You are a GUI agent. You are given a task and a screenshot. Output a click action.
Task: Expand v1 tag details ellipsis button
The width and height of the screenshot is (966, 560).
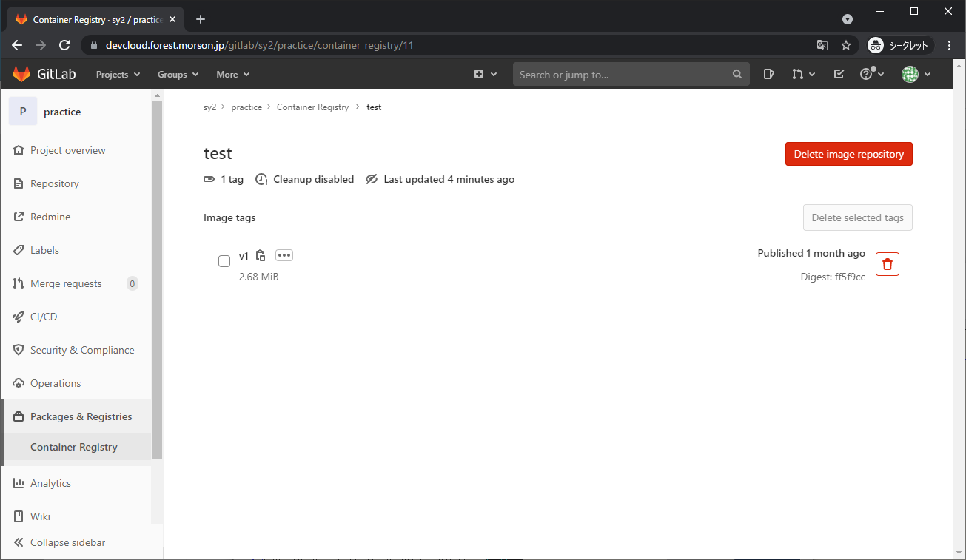[284, 255]
